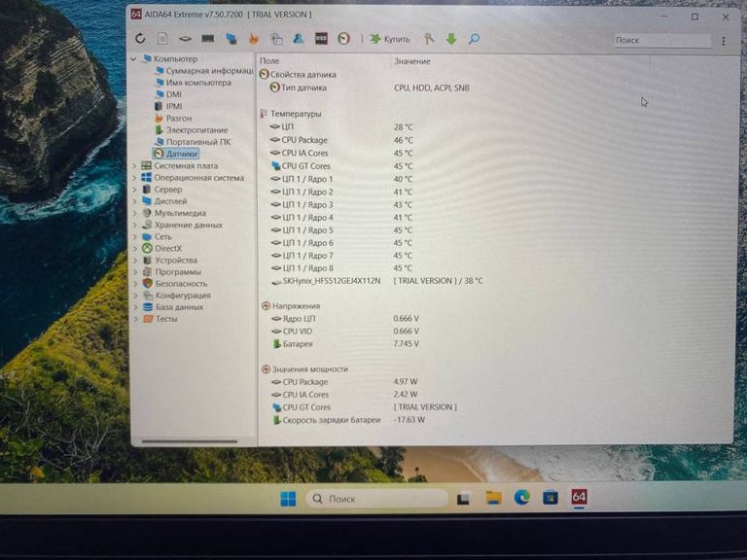
Task: Select the CPU IA Cores power row
Action: pyautogui.click(x=344, y=395)
